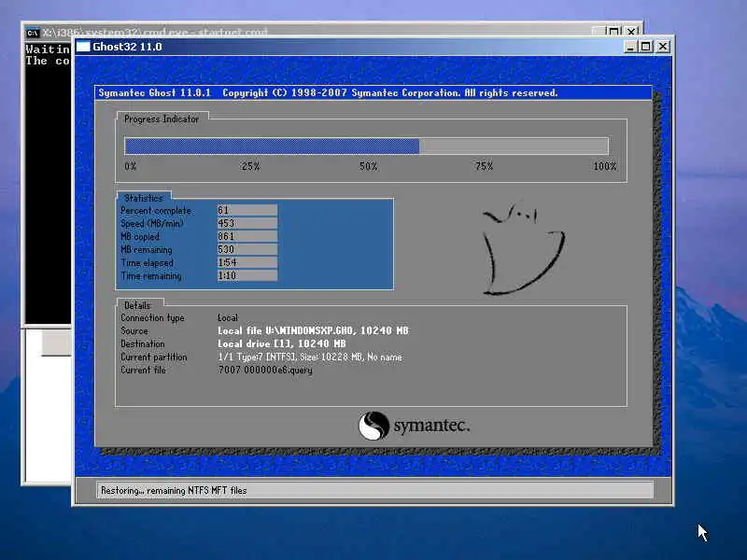747x560 pixels.
Task: Click the Progress Indicator group label
Action: [162, 119]
